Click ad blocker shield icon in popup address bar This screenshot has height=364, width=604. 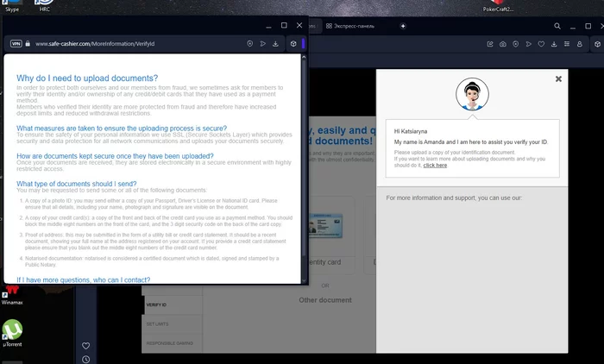250,44
